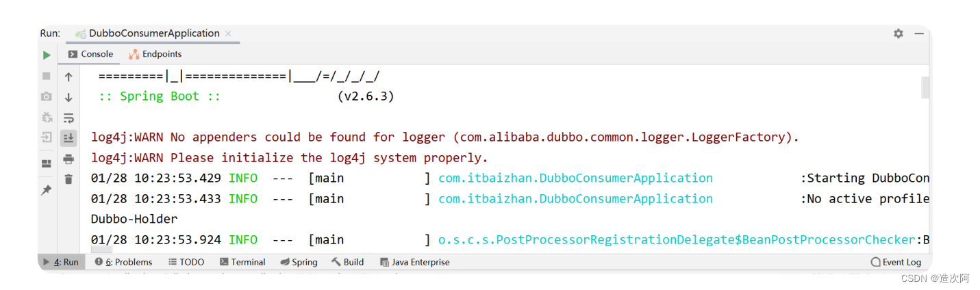
Task: Toggle soft-wrap for console output
Action: [68, 118]
